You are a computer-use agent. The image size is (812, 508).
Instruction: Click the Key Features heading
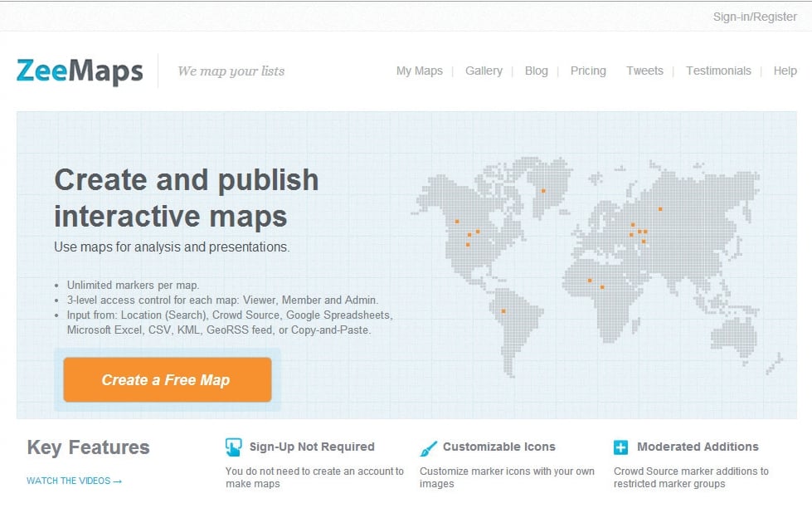point(88,447)
